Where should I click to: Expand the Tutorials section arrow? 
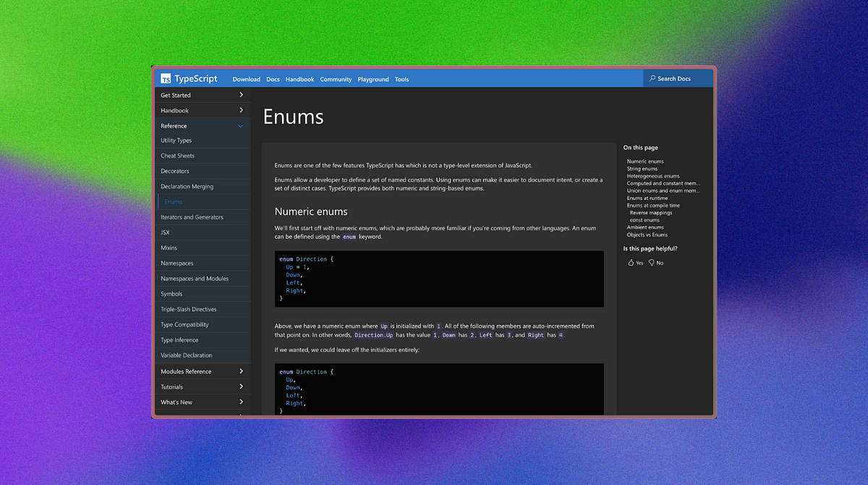241,387
